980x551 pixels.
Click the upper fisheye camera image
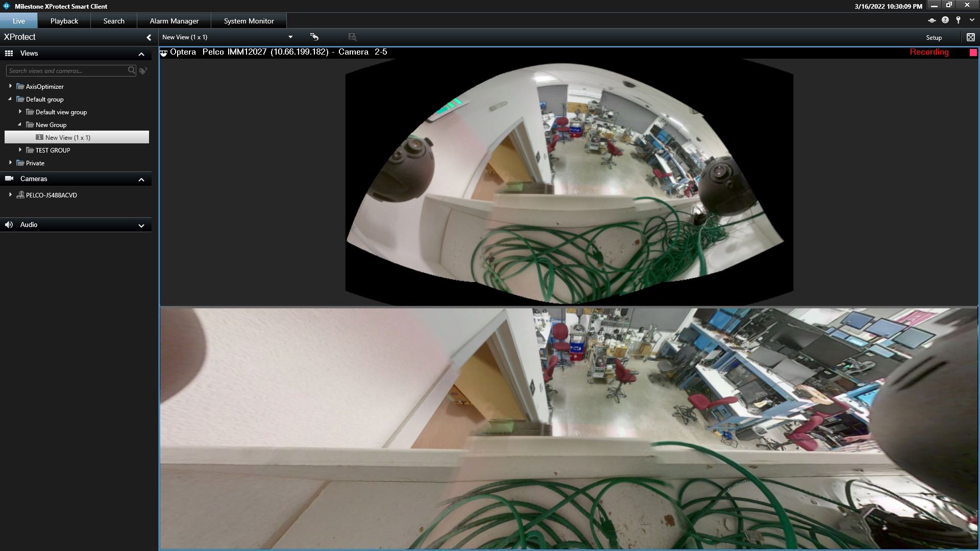click(x=569, y=182)
